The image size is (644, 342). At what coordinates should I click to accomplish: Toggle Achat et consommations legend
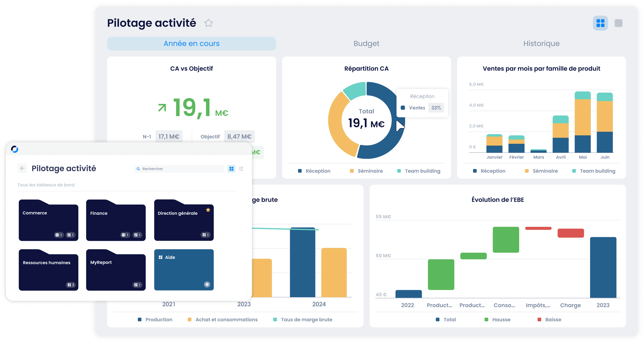click(x=223, y=320)
